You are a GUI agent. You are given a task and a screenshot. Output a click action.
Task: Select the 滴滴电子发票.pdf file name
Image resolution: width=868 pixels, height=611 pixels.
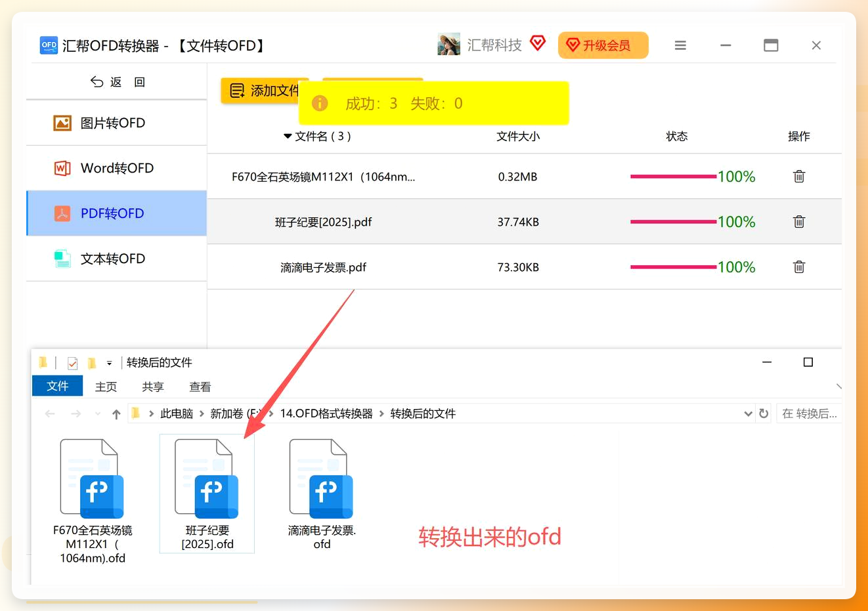tap(323, 267)
